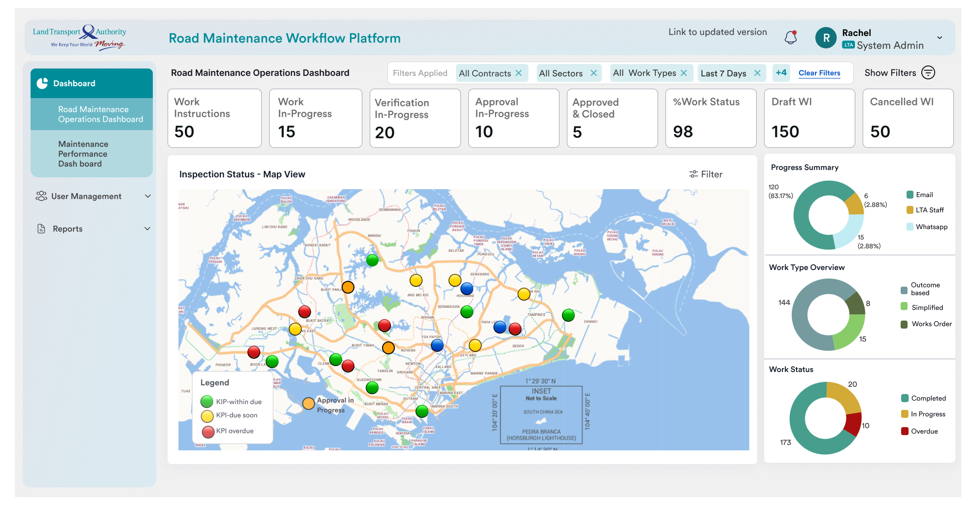Open the notifications bell
This screenshot has width=980, height=507.
(791, 37)
